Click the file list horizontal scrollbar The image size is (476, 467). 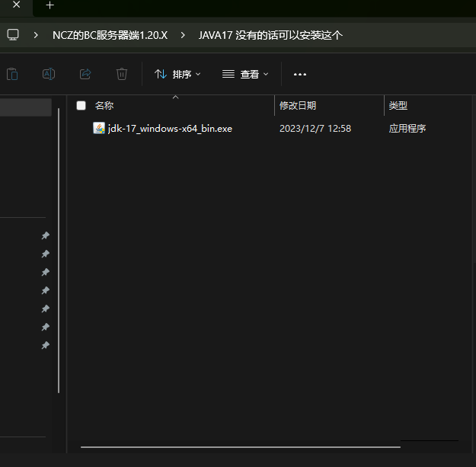click(241, 447)
